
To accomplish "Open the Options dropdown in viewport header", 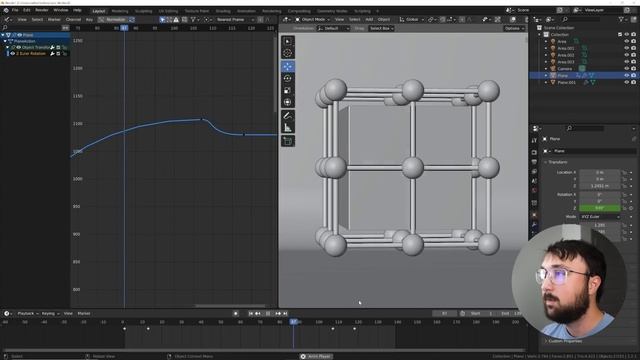I will pos(513,29).
